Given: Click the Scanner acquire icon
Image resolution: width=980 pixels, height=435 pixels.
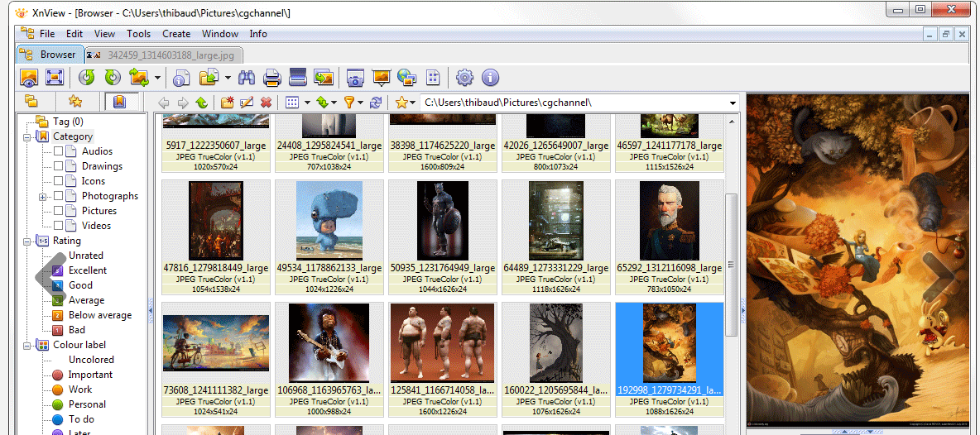Looking at the screenshot, I should [x=297, y=78].
